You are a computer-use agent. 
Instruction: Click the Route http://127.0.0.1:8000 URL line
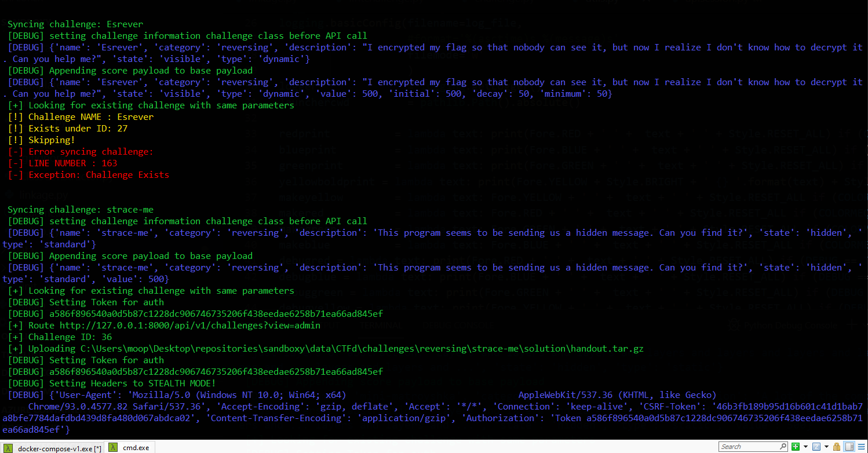(164, 326)
